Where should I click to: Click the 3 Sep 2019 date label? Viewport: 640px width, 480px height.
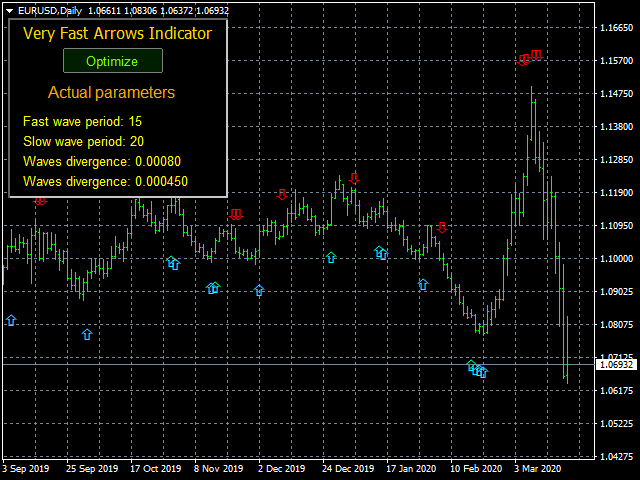click(26, 469)
